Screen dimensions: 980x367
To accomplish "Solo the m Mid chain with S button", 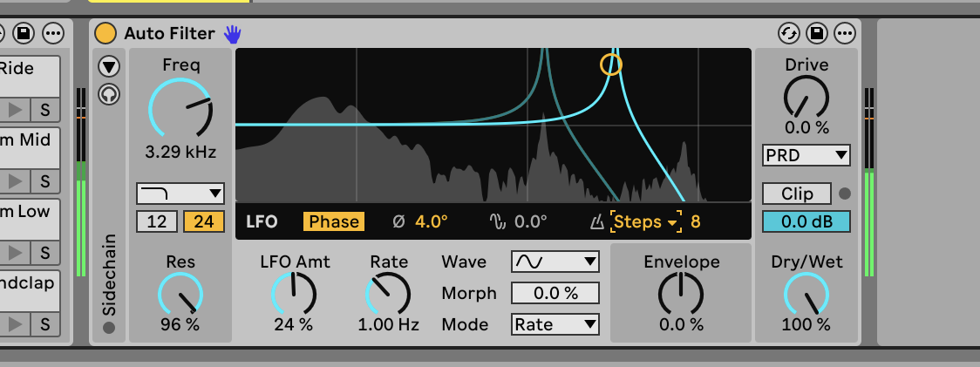I will coord(45,181).
